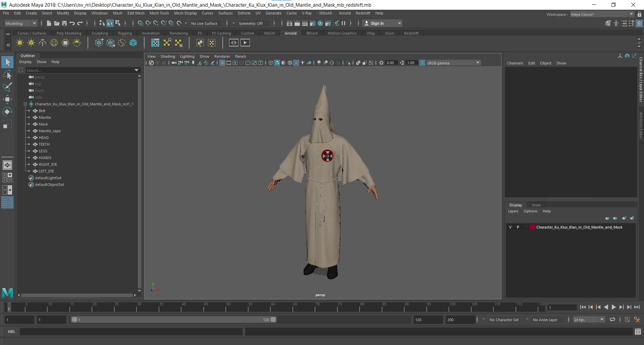Collapse the Character_Ku_Klux_Klan group node
The width and height of the screenshot is (644, 345).
[25, 104]
